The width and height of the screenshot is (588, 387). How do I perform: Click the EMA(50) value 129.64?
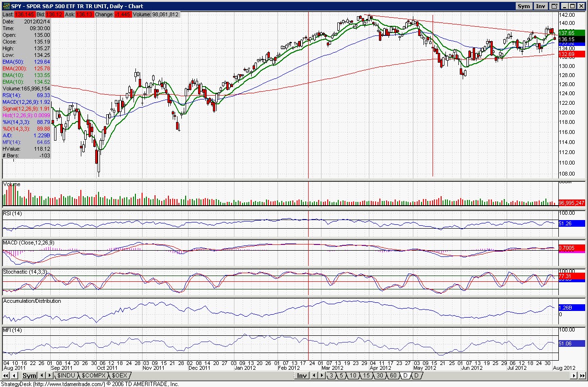point(43,62)
